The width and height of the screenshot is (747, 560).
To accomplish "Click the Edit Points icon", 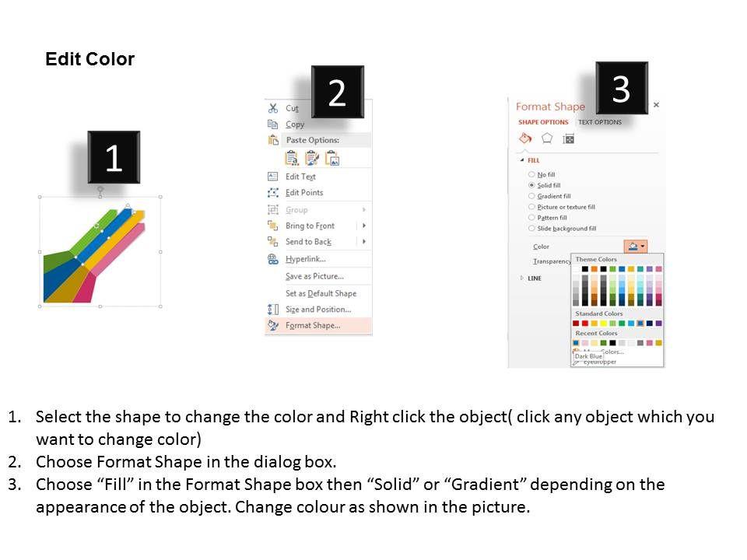I will tap(273, 192).
